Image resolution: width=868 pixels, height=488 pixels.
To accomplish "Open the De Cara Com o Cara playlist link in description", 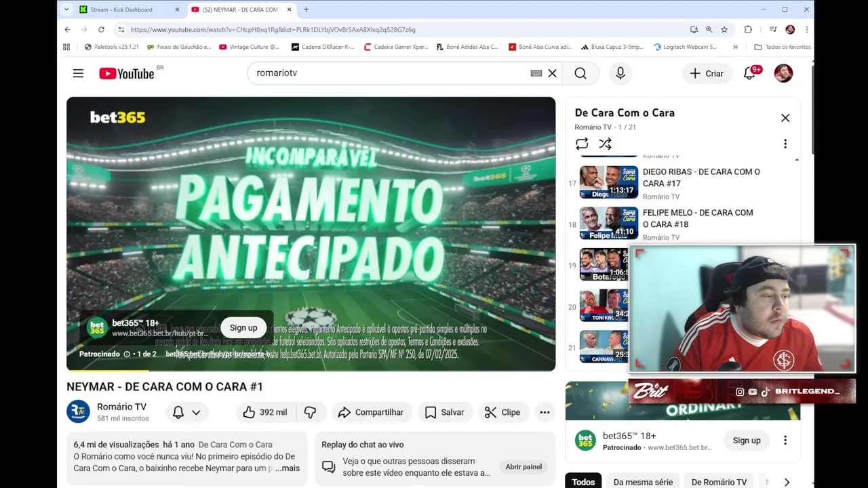I will point(235,445).
